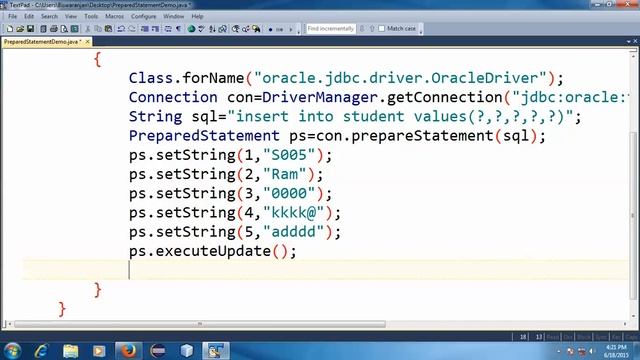Click the "kkkk@" string value

click(x=293, y=213)
